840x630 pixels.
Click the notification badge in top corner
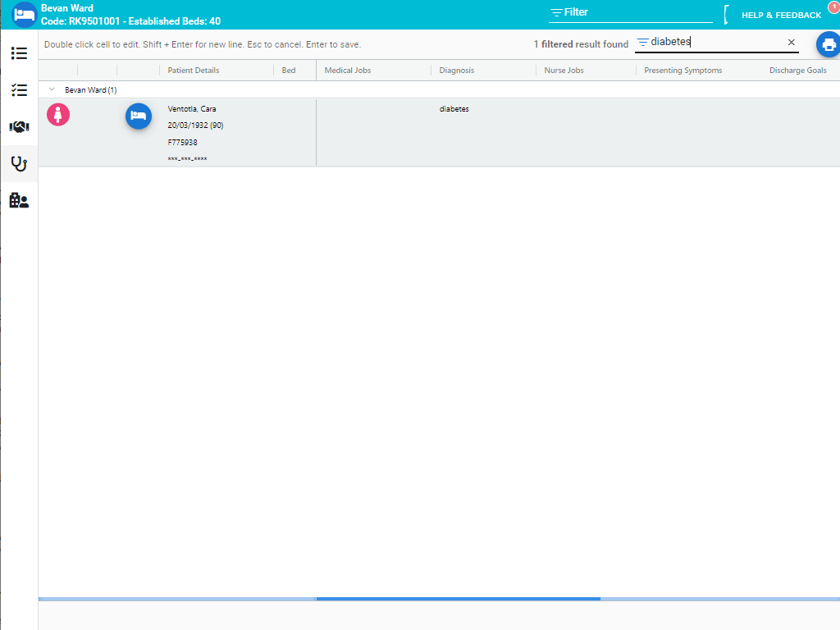pos(834,6)
